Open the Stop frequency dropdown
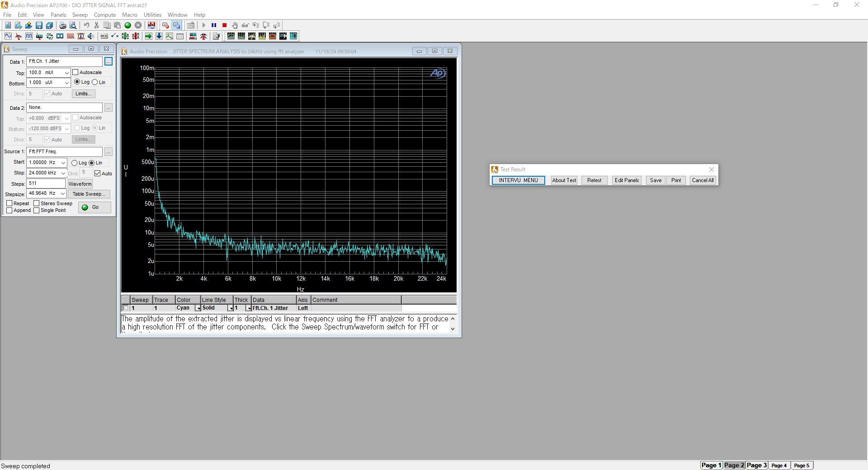The image size is (868, 470). pos(63,173)
